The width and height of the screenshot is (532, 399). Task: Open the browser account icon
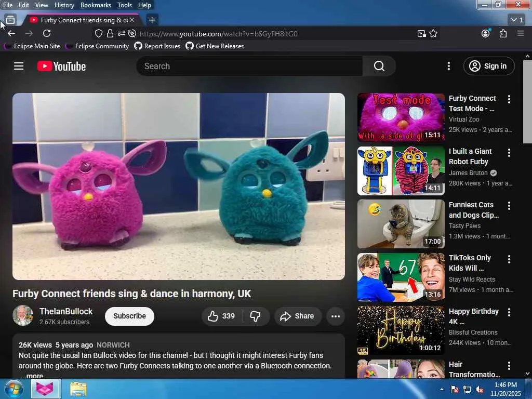pyautogui.click(x=486, y=33)
